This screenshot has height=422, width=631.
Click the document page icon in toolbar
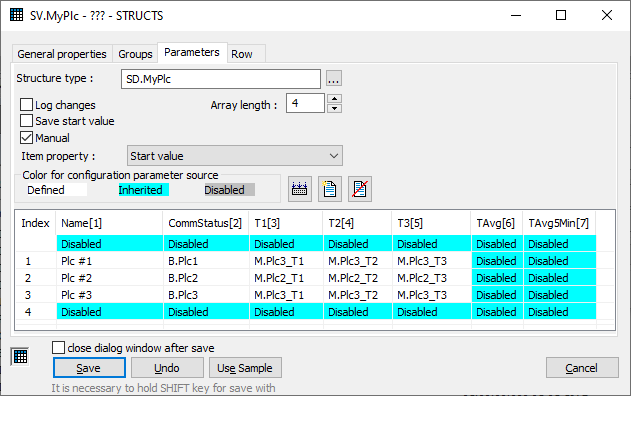pyautogui.click(x=327, y=186)
